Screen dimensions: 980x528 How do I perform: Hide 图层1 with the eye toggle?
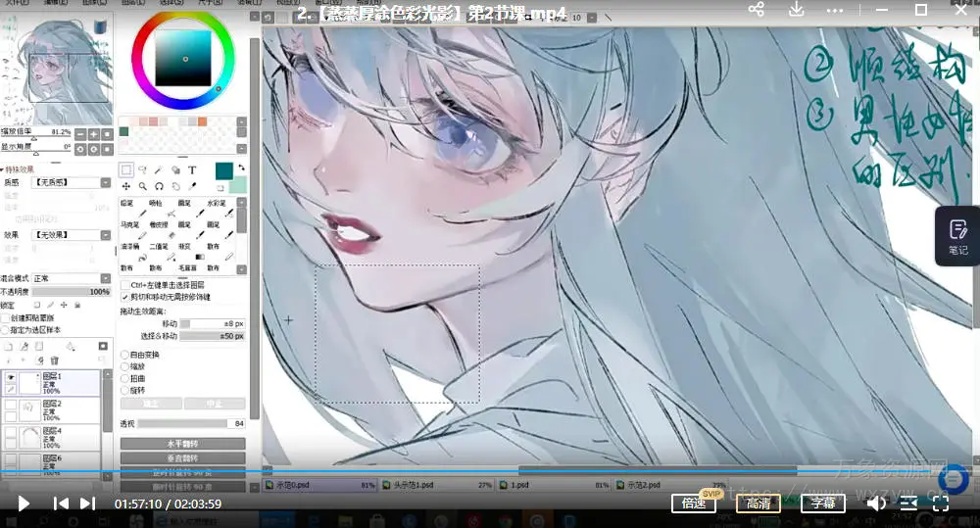click(x=10, y=377)
